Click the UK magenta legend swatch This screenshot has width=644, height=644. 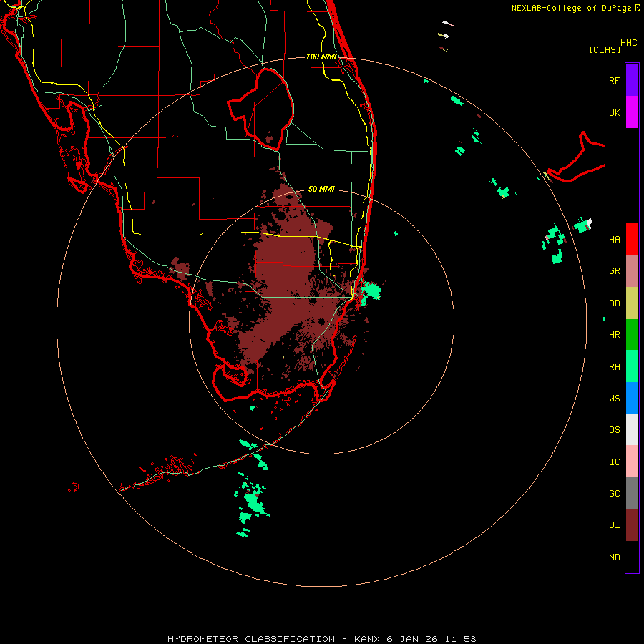pos(632,112)
